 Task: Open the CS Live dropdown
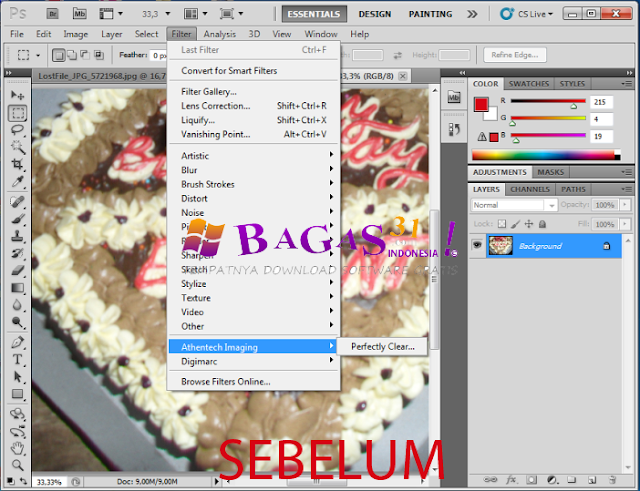527,14
